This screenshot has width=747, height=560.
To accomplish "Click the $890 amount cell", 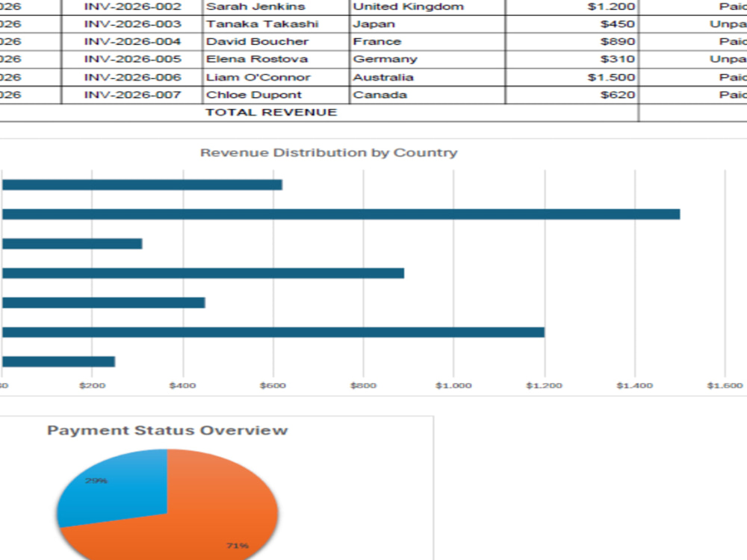I will [x=571, y=41].
